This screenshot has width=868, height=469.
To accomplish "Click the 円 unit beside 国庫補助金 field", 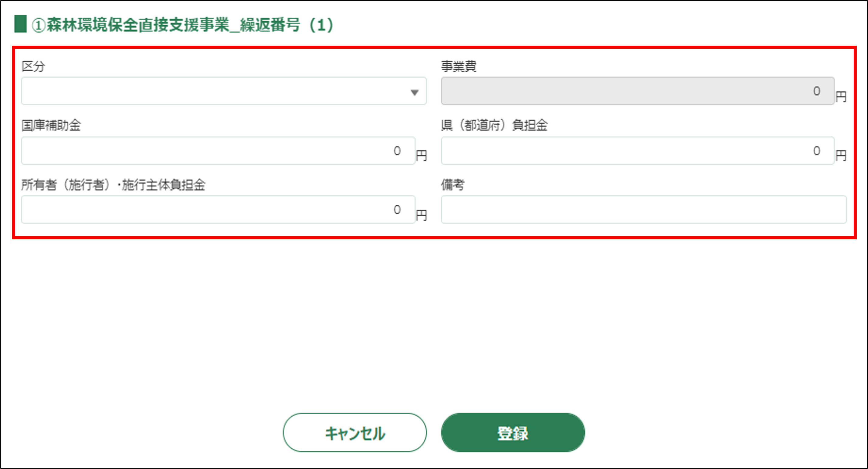I will (x=421, y=155).
